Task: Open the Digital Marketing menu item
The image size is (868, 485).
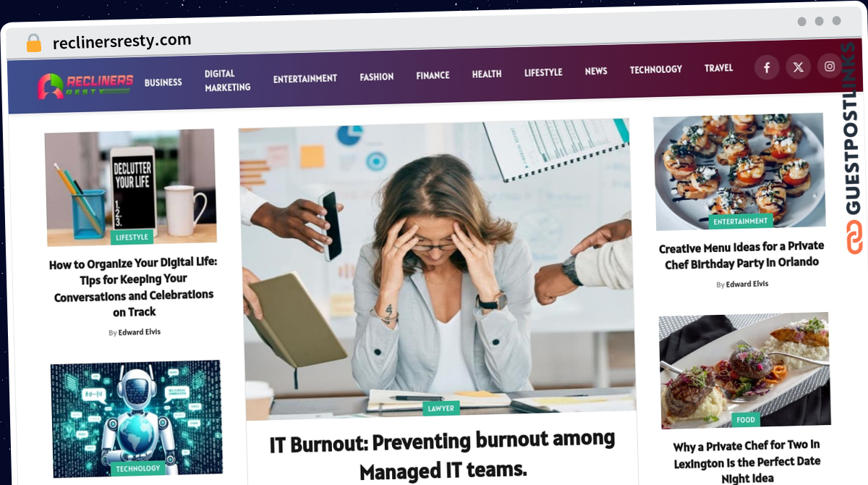Action: point(227,80)
